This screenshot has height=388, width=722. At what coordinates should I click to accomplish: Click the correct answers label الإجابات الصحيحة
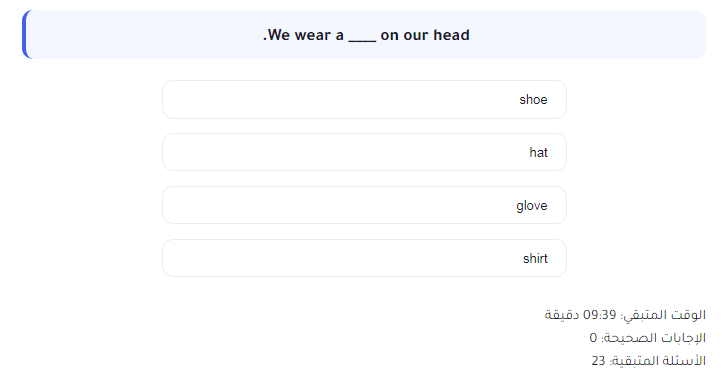pyautogui.click(x=654, y=337)
